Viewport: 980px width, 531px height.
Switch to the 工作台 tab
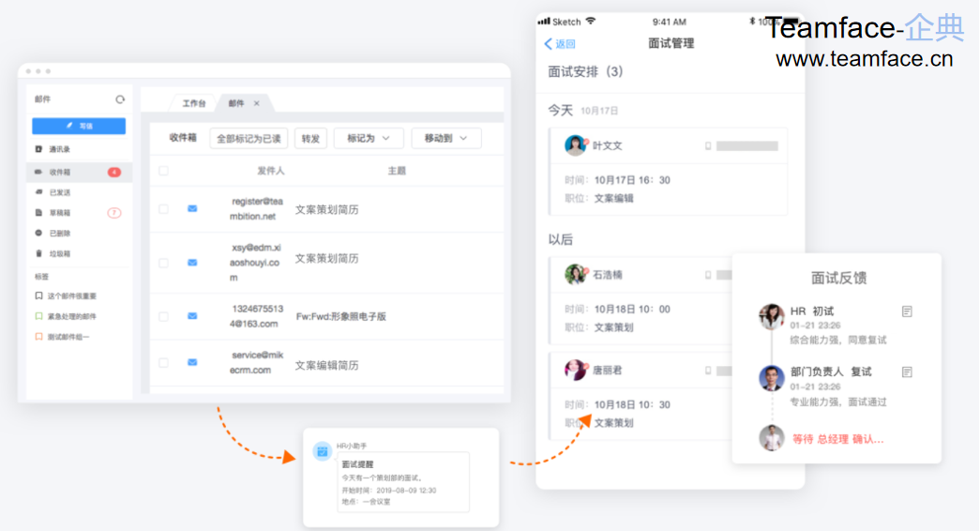(x=194, y=103)
